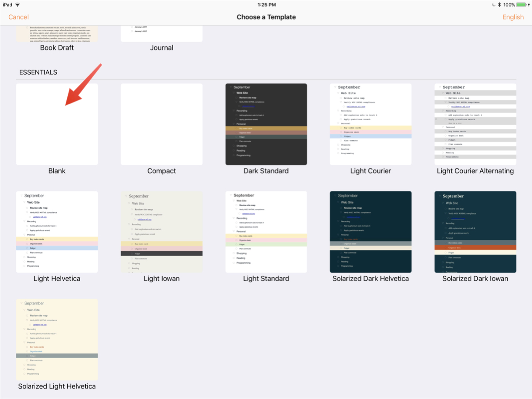
Task: Choose Solarized Dark Helvetica template
Action: pyautogui.click(x=371, y=232)
